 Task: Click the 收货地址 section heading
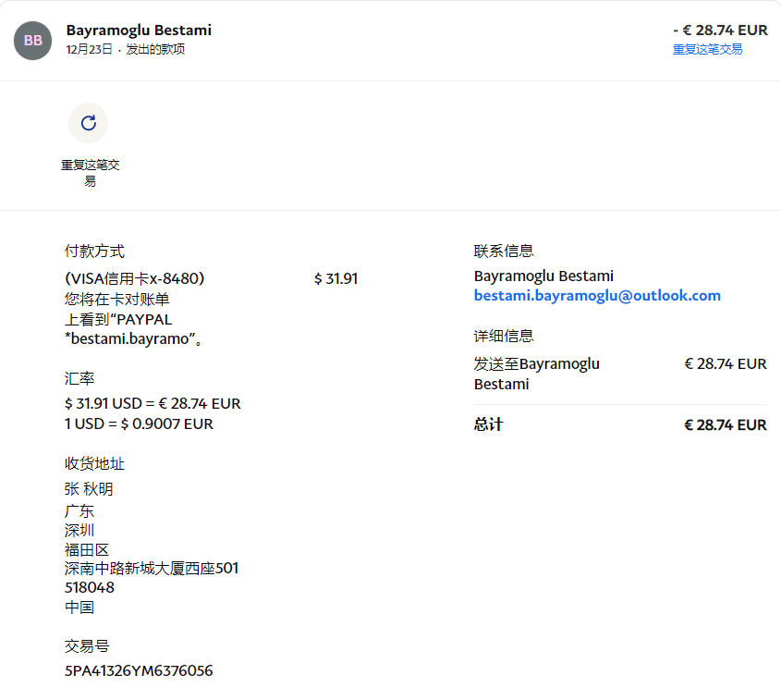(x=94, y=464)
